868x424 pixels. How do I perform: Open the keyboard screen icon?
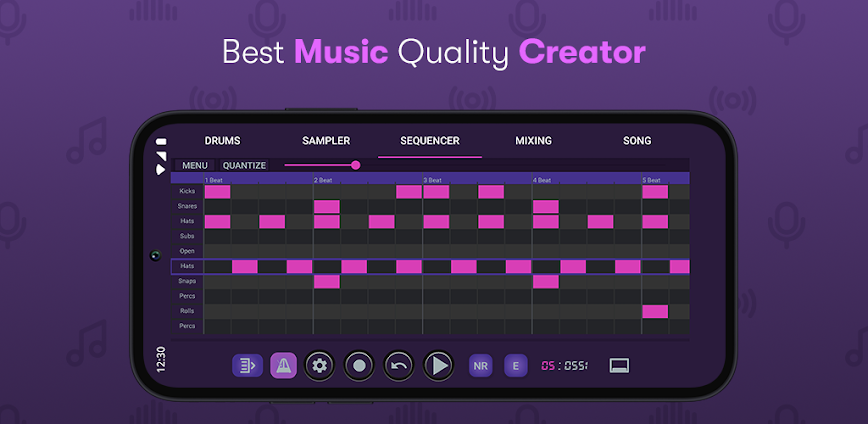[x=619, y=365]
